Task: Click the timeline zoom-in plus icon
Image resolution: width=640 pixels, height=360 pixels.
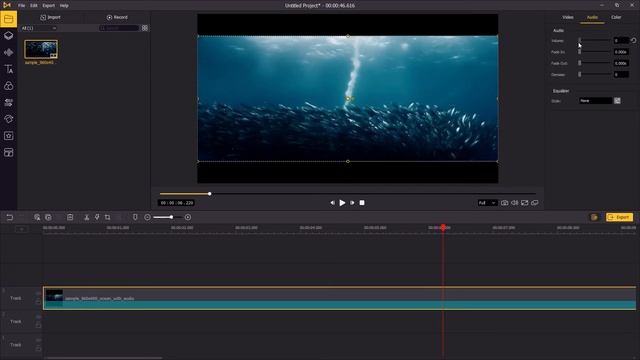Action: point(188,218)
